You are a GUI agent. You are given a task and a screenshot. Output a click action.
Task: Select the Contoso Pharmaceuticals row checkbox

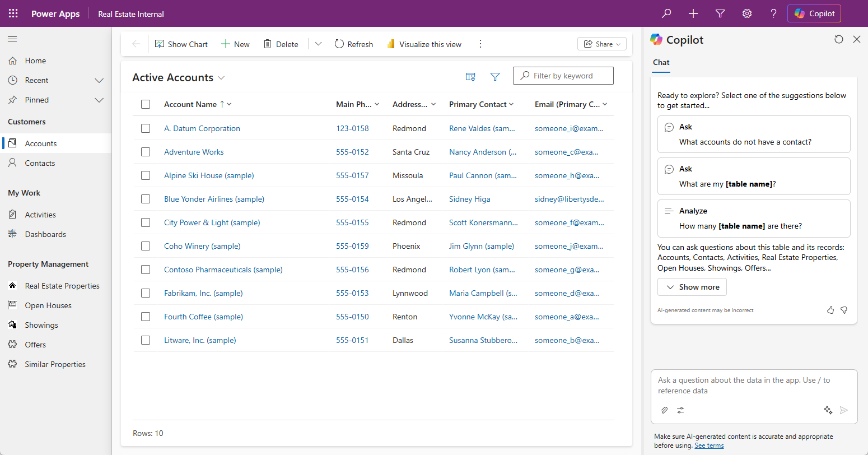click(146, 270)
